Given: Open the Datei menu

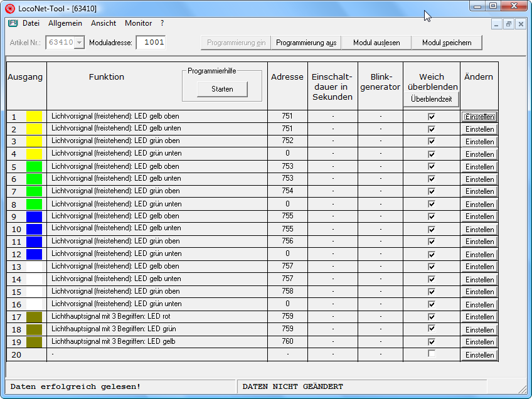Looking at the screenshot, I should [x=31, y=23].
